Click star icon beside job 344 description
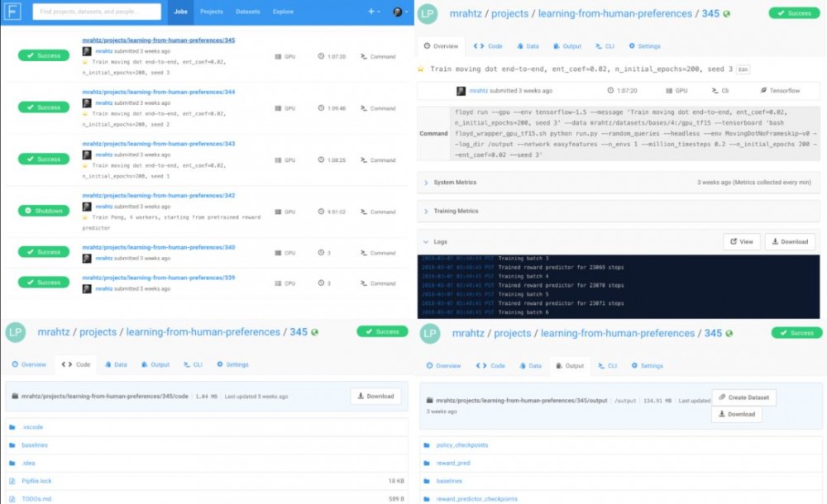This screenshot has height=504, width=827. point(85,114)
